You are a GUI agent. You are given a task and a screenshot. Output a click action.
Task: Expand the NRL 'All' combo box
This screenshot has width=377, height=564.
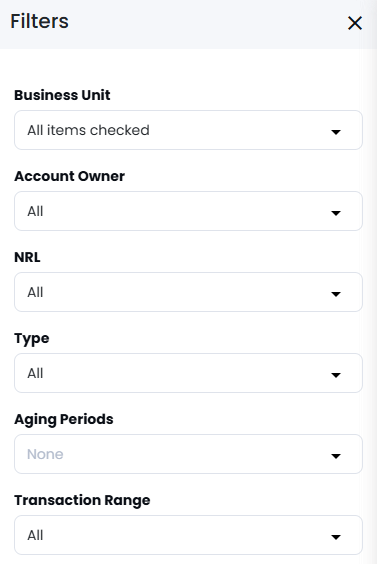[188, 292]
